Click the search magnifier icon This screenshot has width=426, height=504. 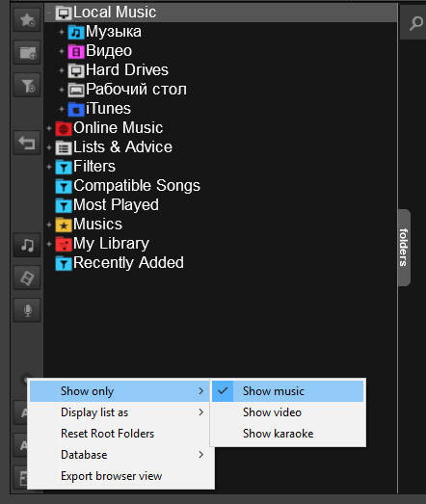point(415,24)
